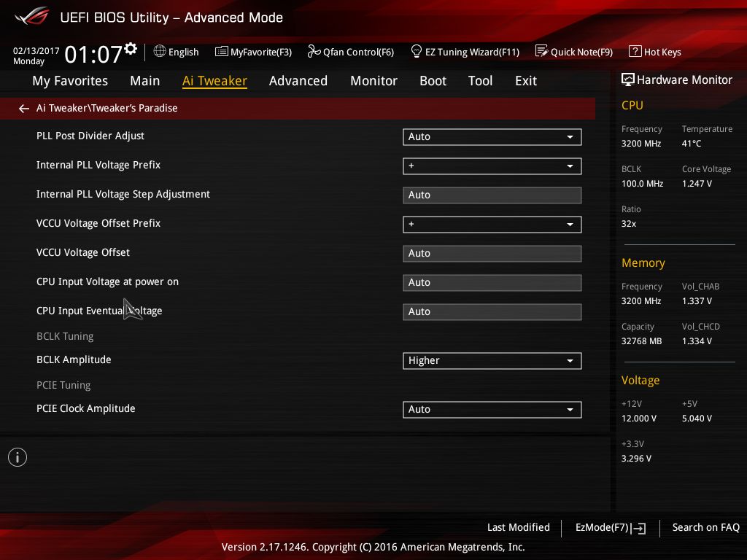Image resolution: width=747 pixels, height=560 pixels.
Task: Click the back arrow beside Ai Tweaker\Tweaker's Paradise
Action: [24, 109]
